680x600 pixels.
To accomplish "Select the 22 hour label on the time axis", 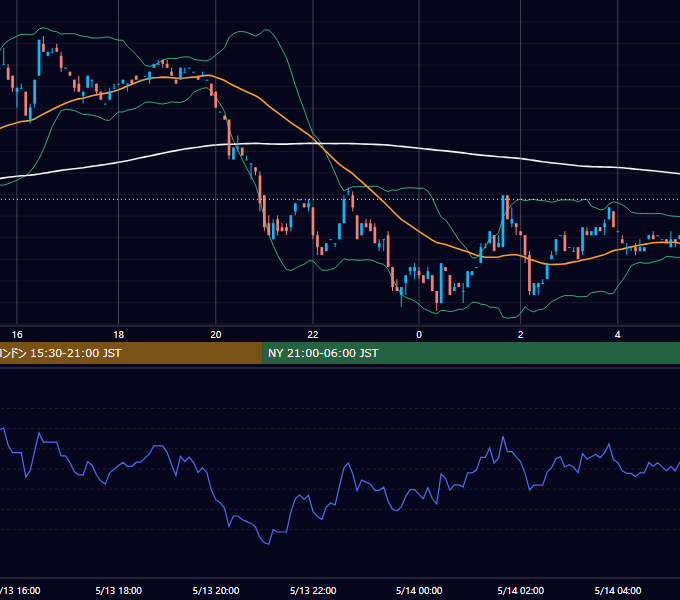I will [313, 335].
